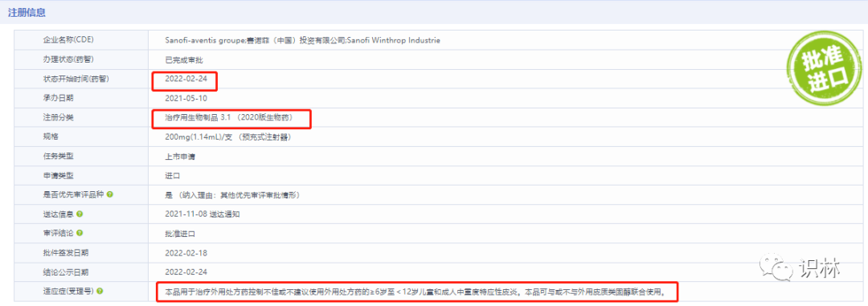Click 2021-11-08 送达通知 entry
Viewport: 868px width, 306px height.
[x=202, y=214]
